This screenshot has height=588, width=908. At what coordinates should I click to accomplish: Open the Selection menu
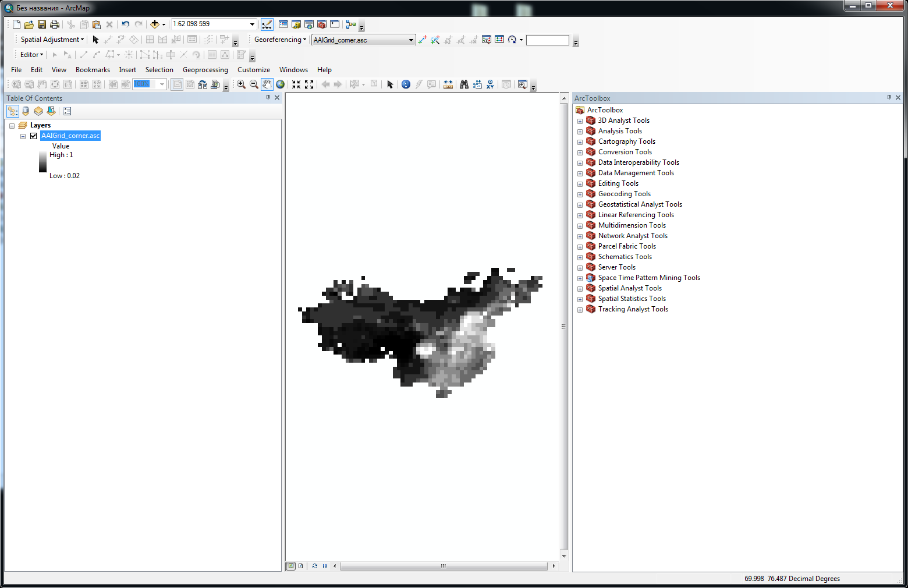(x=159, y=69)
